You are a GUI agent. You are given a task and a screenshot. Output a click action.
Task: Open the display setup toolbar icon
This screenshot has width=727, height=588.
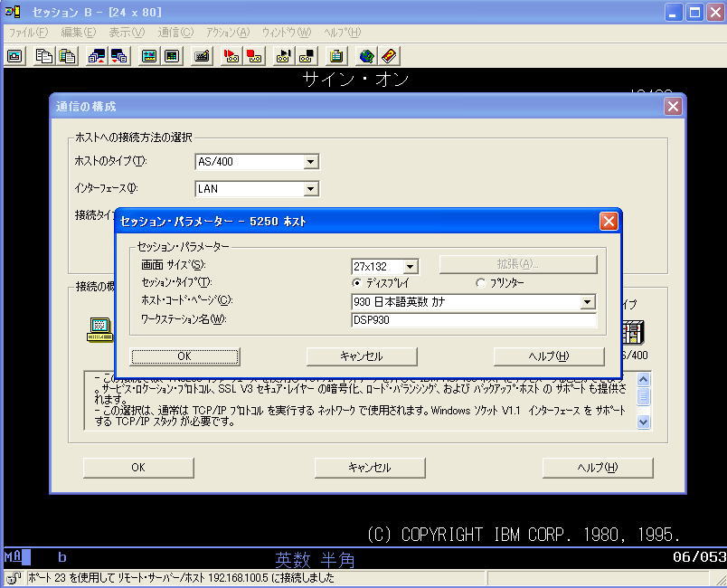point(149,56)
